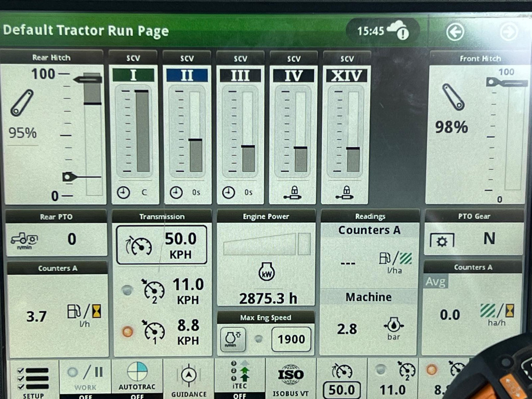Tap the lock icon under SCV XIV
Viewport: 532px width, 399px height.
[345, 193]
